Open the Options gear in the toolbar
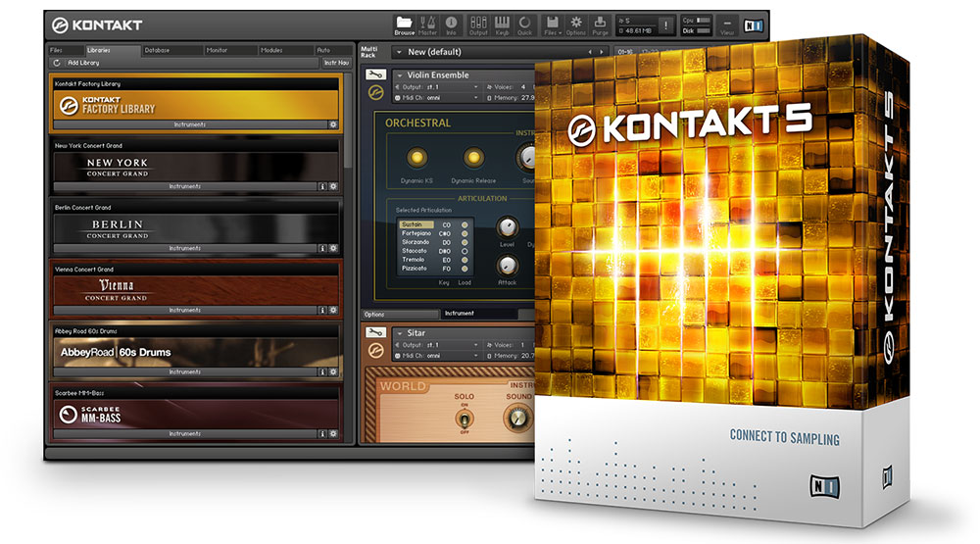Screen dimensions: 980x544 [575, 25]
